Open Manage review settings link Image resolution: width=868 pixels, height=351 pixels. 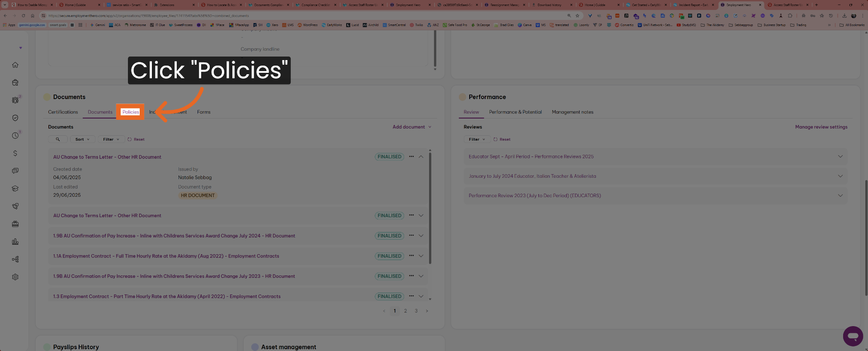(x=821, y=127)
